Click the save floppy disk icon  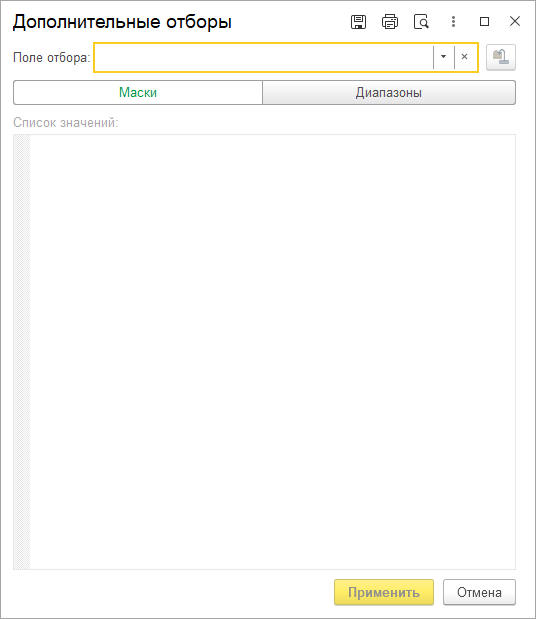(358, 22)
